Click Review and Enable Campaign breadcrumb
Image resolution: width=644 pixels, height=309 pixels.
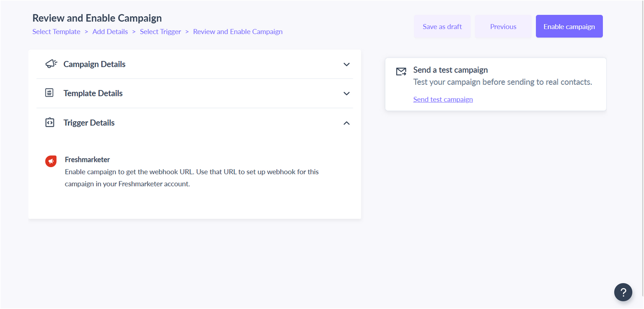[238, 32]
